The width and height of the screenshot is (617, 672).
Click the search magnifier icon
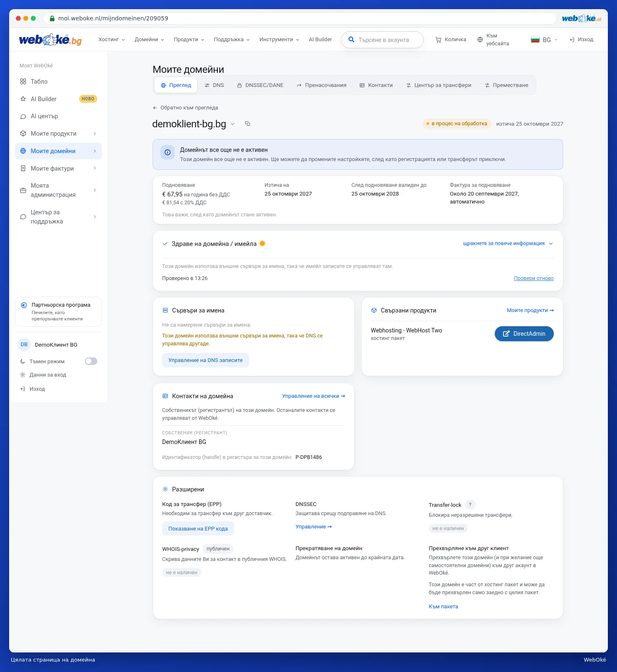tap(351, 40)
